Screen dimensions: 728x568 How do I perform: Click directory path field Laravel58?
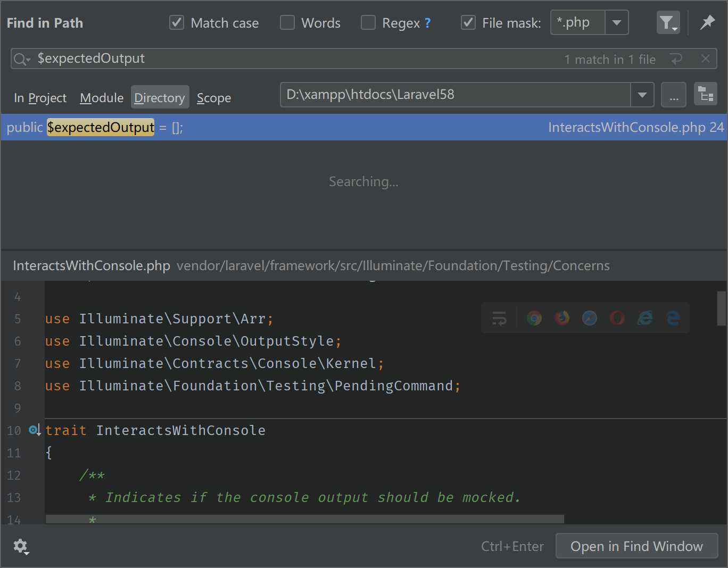point(456,95)
